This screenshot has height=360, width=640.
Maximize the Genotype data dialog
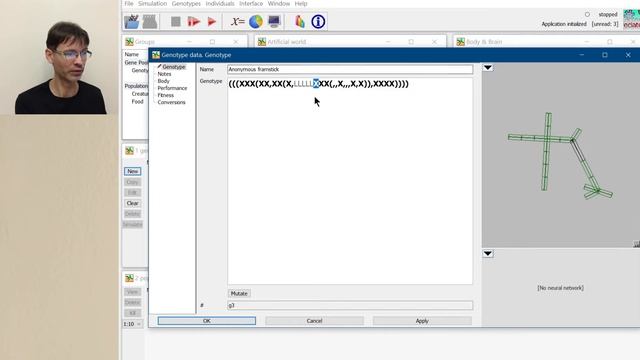pyautogui.click(x=605, y=55)
